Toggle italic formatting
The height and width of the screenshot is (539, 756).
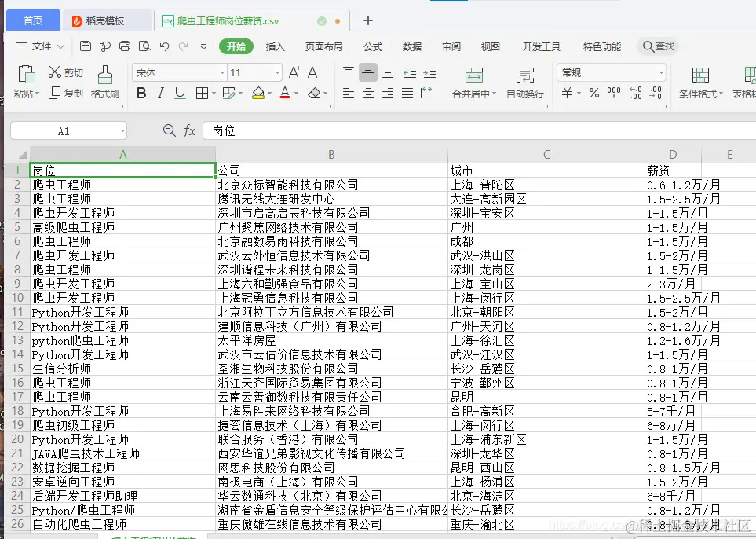coord(161,93)
